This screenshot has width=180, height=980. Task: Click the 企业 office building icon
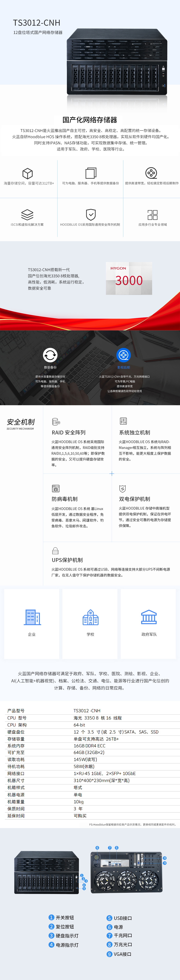[x=32, y=617]
